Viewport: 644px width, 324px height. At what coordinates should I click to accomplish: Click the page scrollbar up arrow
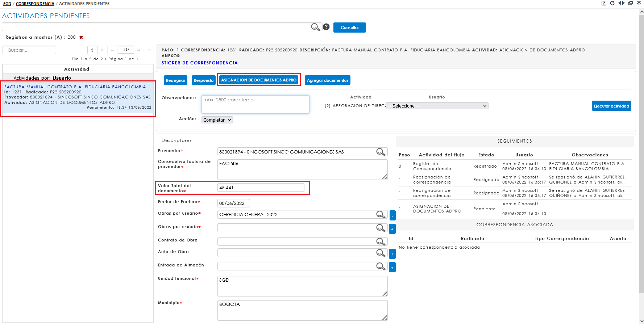pos(641,12)
